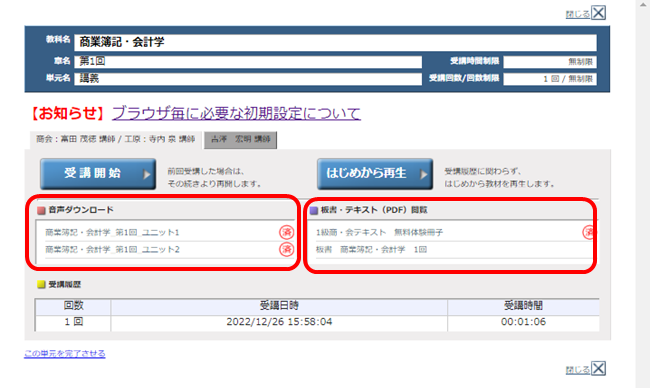650x388 pixels.
Task: Click the 回数 column header
Action: [x=73, y=306]
